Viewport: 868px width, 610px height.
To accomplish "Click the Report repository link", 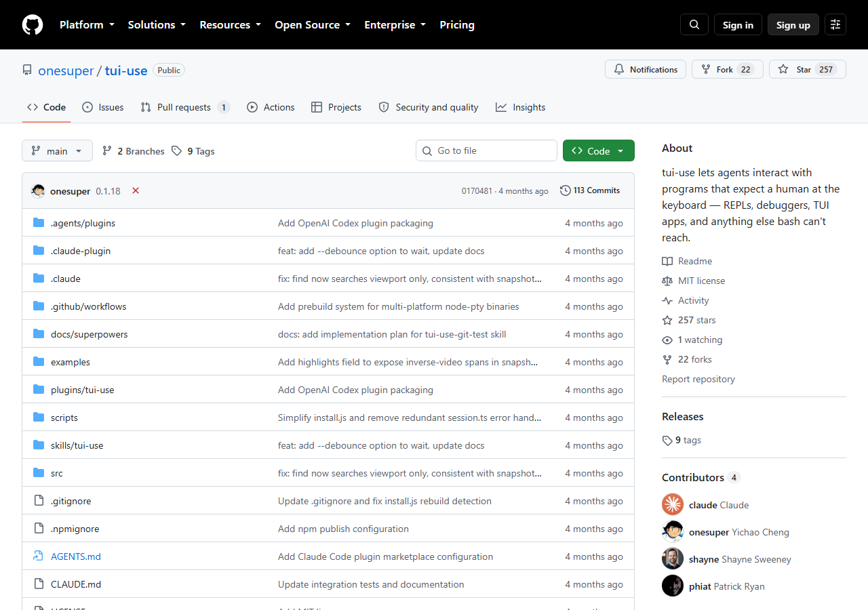I will [x=698, y=379].
